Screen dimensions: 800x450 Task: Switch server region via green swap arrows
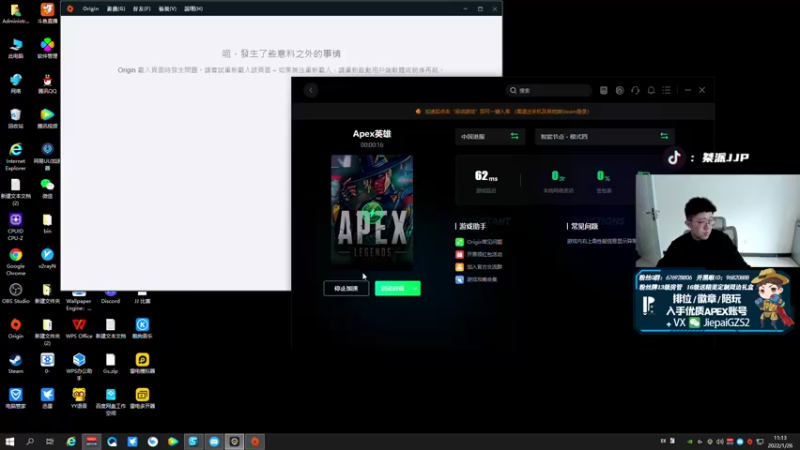(x=514, y=136)
